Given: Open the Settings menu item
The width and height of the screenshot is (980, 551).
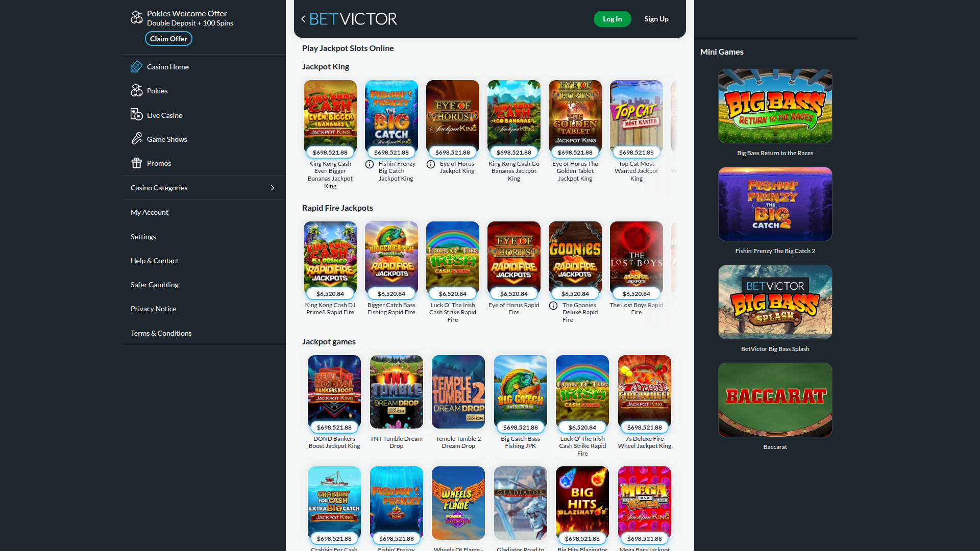Looking at the screenshot, I should tap(143, 236).
